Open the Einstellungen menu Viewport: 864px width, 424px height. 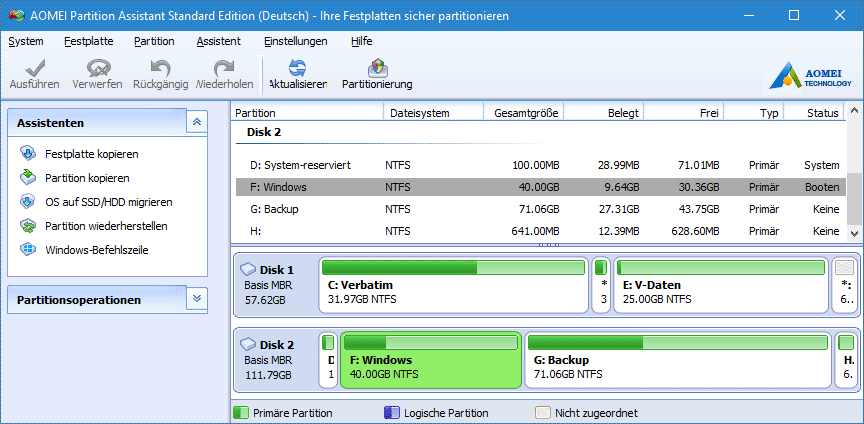tap(295, 41)
